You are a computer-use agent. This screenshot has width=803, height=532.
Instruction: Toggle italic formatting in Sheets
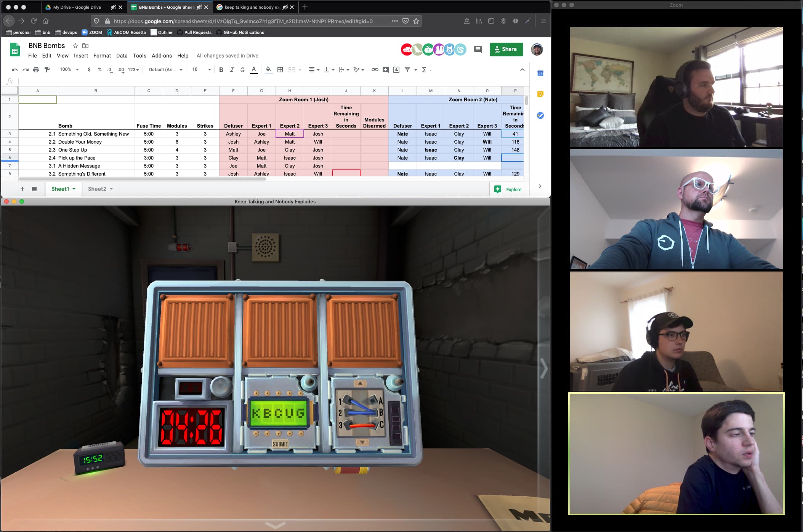pos(232,70)
